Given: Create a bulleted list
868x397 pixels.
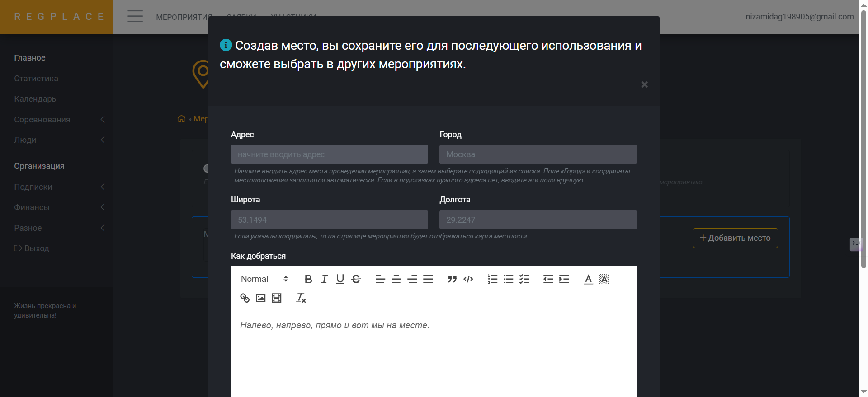Looking at the screenshot, I should click(x=509, y=279).
